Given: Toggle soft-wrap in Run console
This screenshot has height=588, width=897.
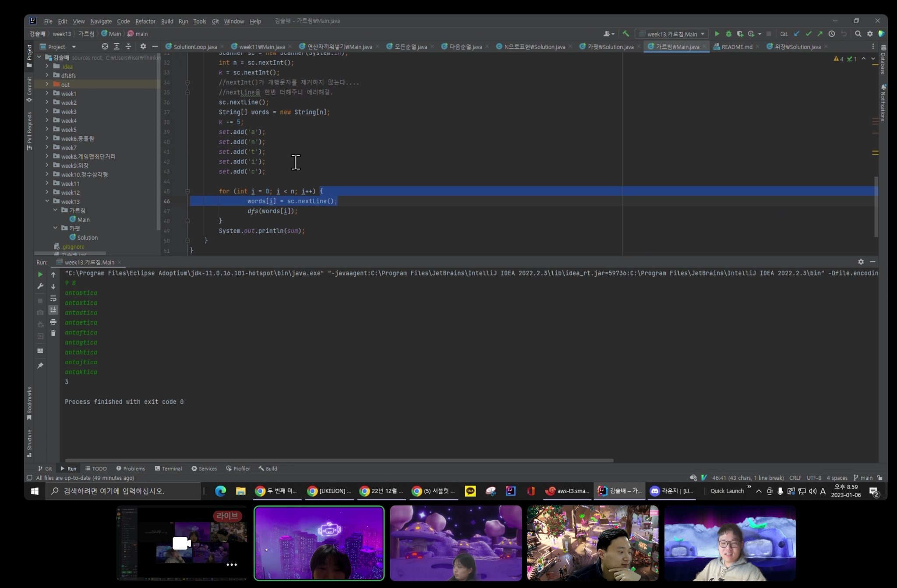Looking at the screenshot, I should click(53, 299).
